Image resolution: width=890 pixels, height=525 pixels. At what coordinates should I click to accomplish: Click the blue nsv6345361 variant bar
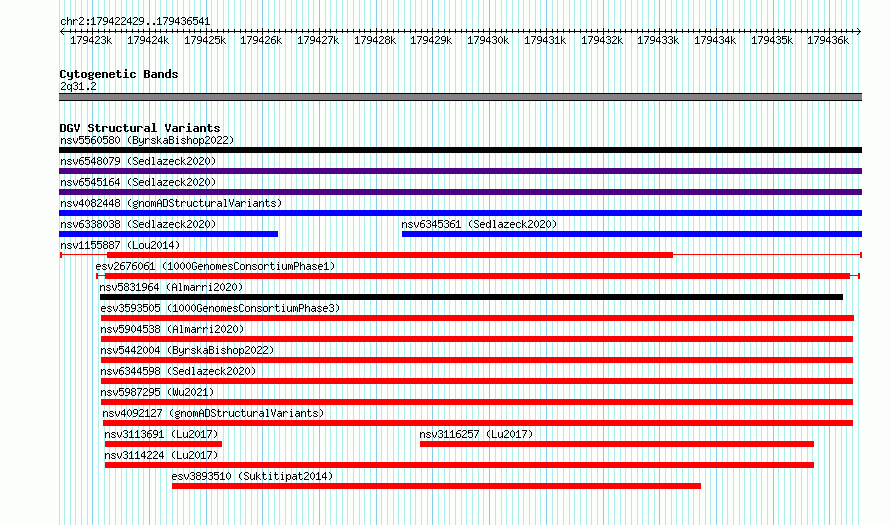(632, 234)
